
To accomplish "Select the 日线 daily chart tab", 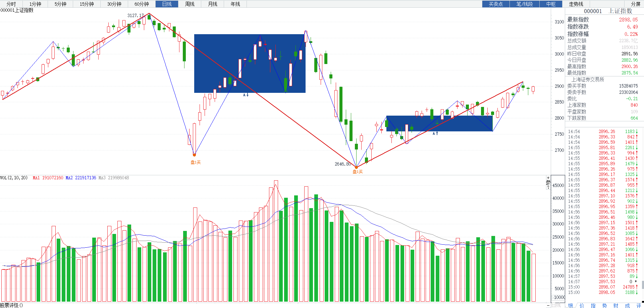I will point(167,4).
